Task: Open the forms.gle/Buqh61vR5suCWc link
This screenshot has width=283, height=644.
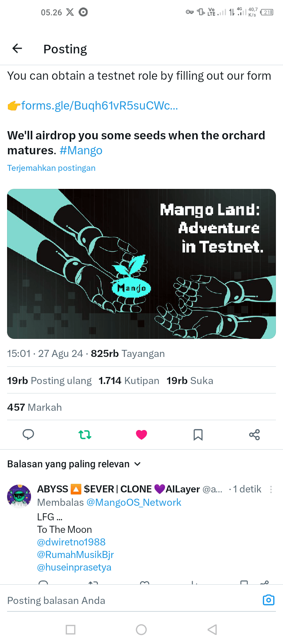Action: pos(99,106)
